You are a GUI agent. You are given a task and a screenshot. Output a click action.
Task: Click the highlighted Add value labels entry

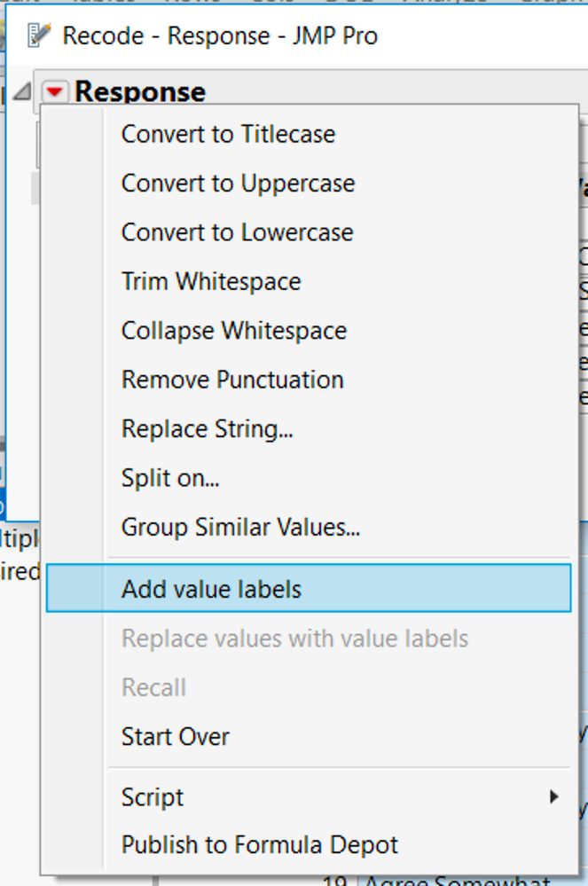(309, 588)
